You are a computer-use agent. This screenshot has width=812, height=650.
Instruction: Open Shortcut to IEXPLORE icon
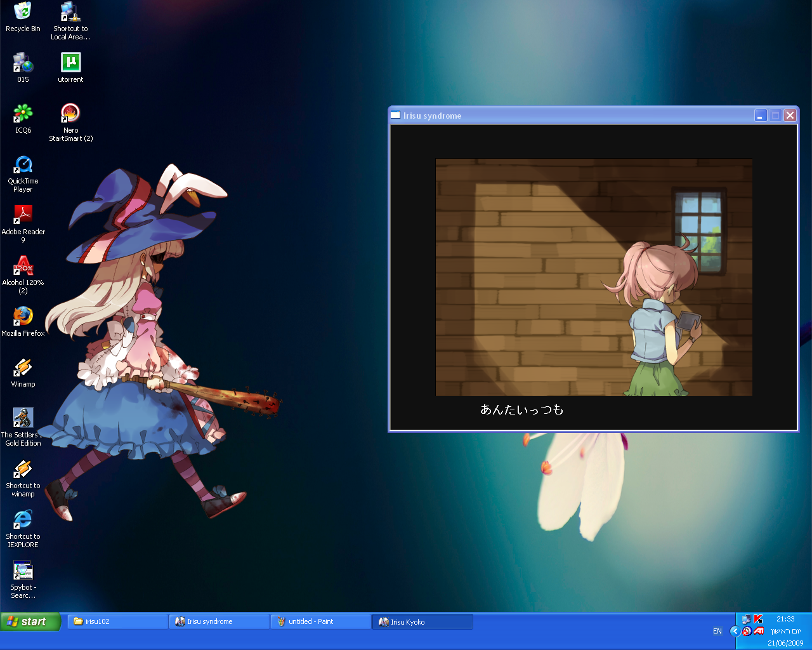coord(23,529)
